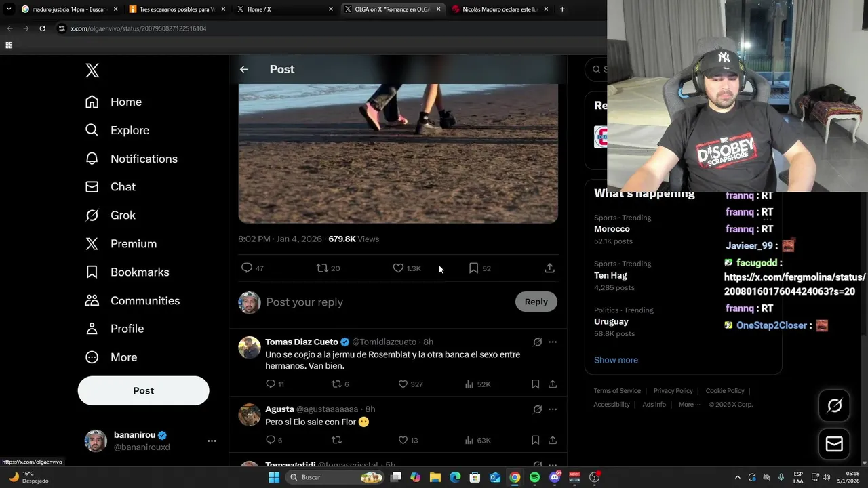The height and width of the screenshot is (488, 868).
Task: Click the reply icon with 47 replies
Action: pyautogui.click(x=247, y=268)
